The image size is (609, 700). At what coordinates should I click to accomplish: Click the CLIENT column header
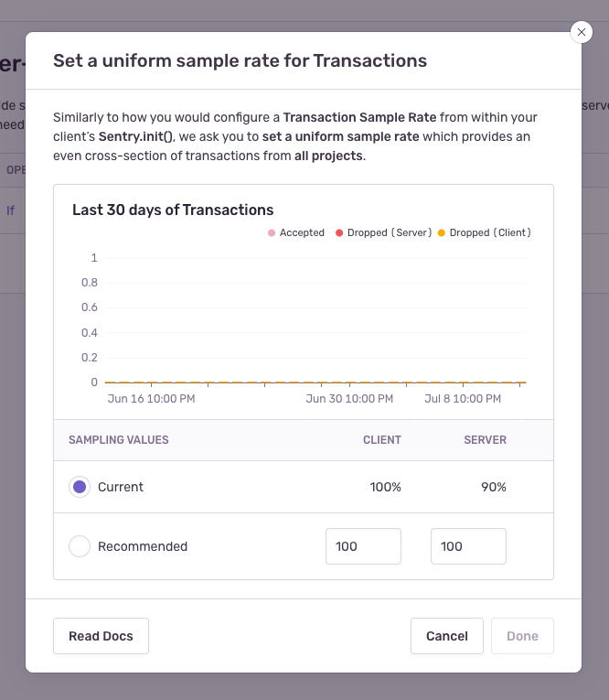click(382, 440)
